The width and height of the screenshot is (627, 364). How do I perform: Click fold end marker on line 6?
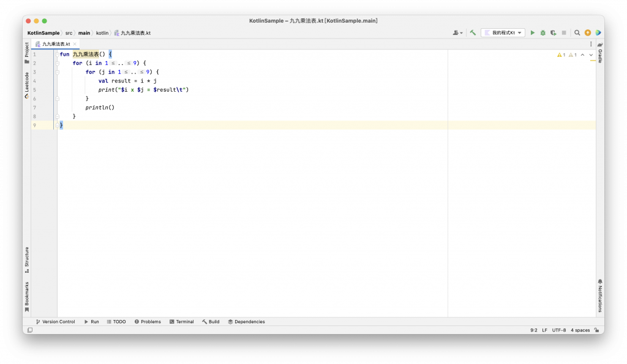(x=57, y=98)
